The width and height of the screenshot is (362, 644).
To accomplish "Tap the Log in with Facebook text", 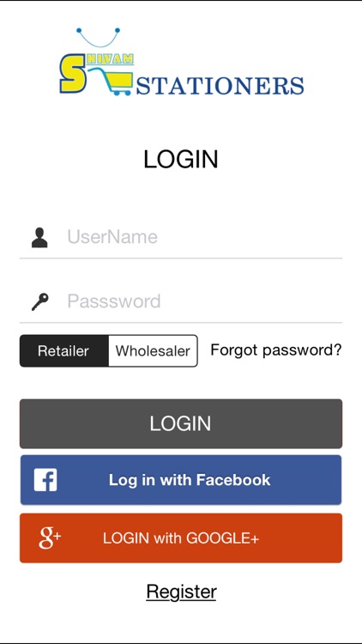I will (x=190, y=480).
